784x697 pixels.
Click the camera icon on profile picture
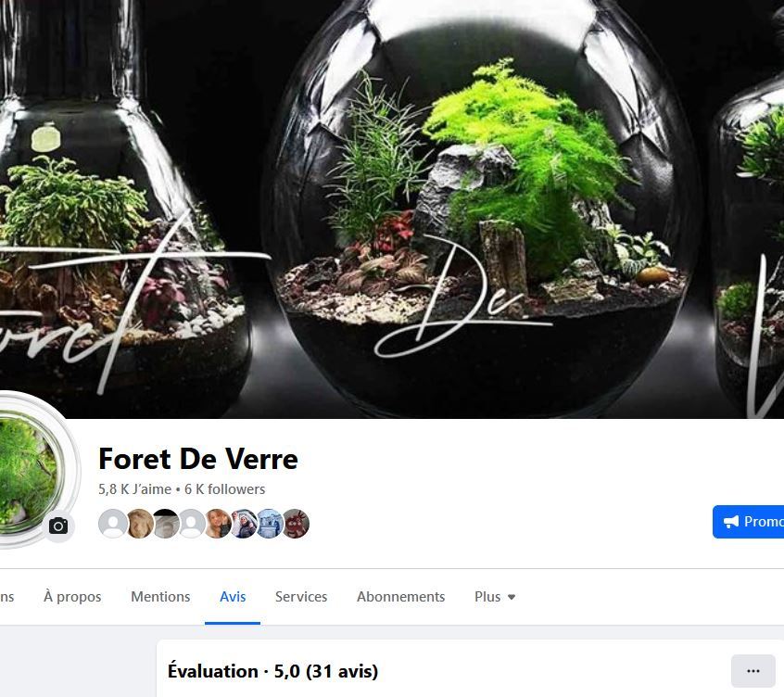pyautogui.click(x=58, y=526)
